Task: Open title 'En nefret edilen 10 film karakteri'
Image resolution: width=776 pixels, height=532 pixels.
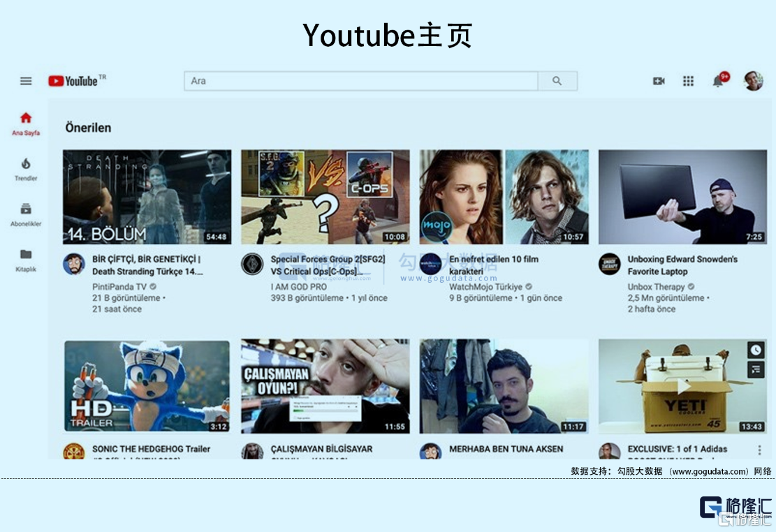Action: pos(494,265)
